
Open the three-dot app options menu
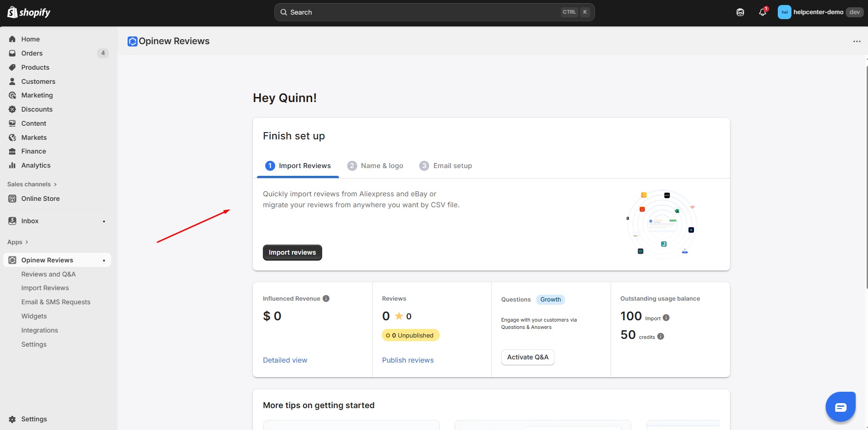[857, 41]
